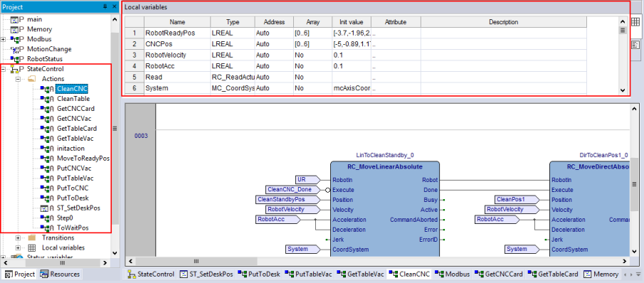Collapse the Actions folder
Screen dimensions: 644x283
(x=18, y=79)
